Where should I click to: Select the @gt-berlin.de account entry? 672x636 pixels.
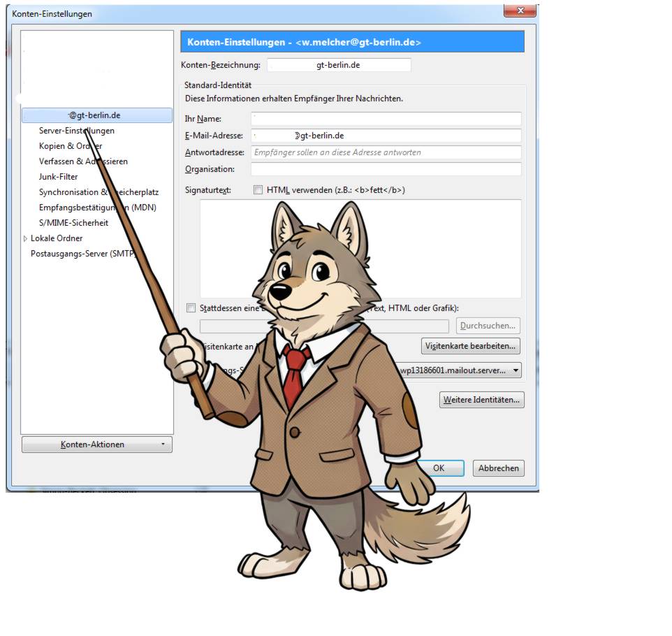coord(96,115)
